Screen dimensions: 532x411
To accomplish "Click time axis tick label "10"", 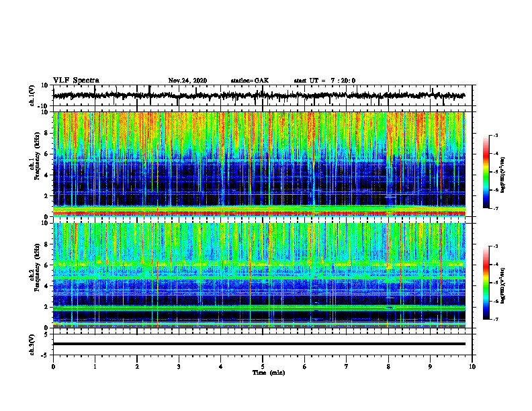I will coord(472,367).
